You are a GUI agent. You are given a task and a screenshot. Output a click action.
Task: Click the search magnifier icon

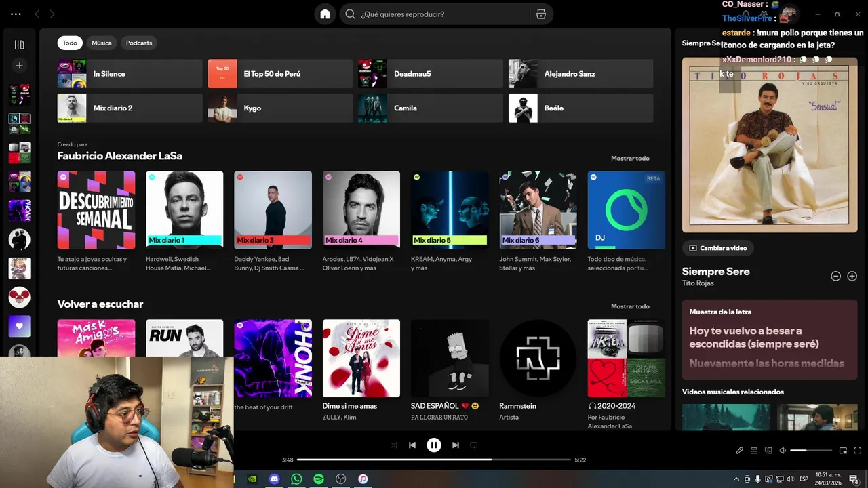350,14
